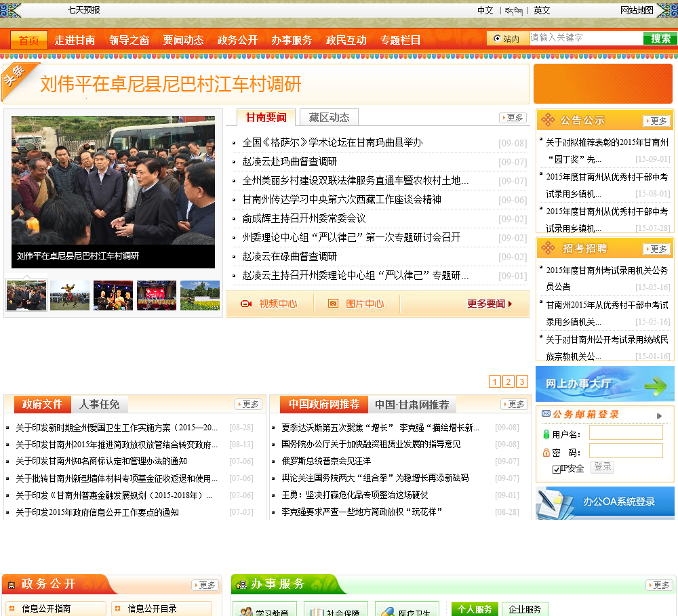Open the 政务公开 navigation menu item
Viewport: 678px width, 616px height.
[237, 40]
